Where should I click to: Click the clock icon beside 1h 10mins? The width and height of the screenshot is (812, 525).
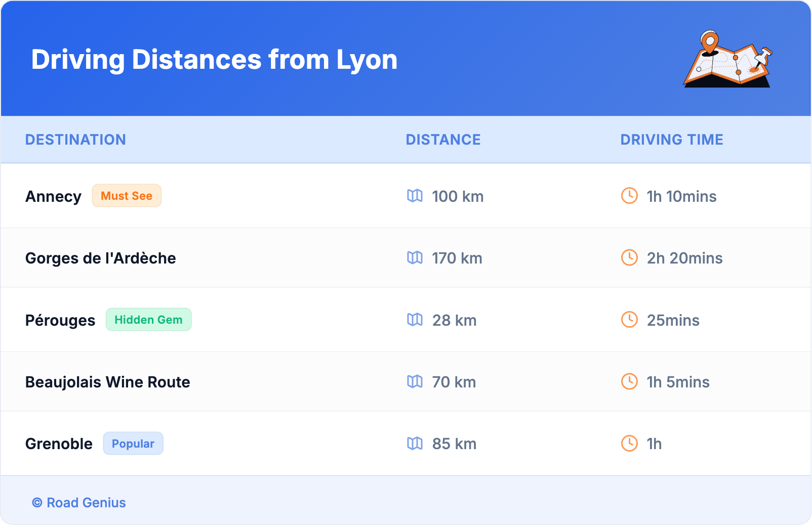(629, 196)
